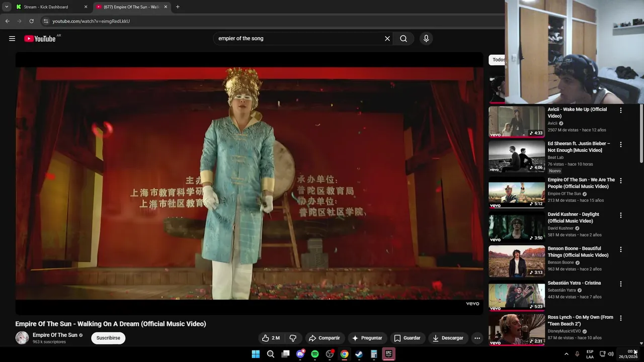Open Calculator from the taskbar
This screenshot has width=644, height=362.
(x=374, y=354)
